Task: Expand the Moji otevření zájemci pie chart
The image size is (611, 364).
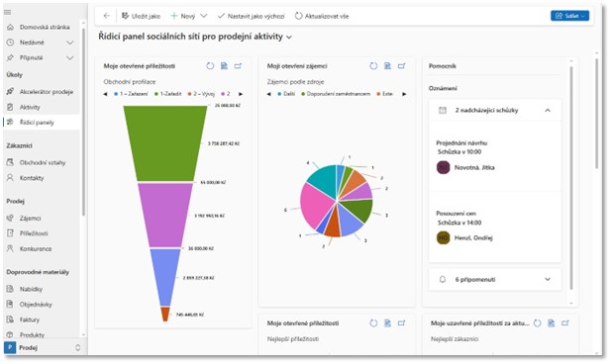Action: tap(401, 66)
